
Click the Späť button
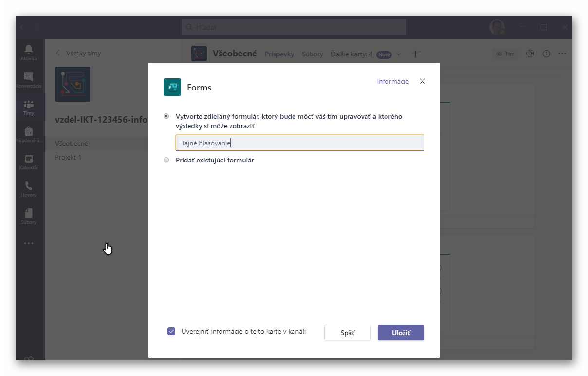point(347,333)
